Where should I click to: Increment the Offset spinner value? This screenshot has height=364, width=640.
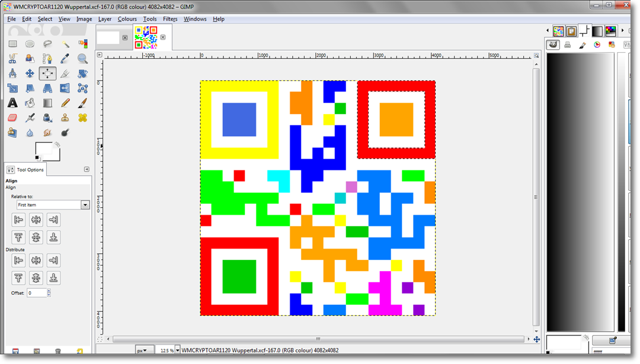(x=49, y=291)
